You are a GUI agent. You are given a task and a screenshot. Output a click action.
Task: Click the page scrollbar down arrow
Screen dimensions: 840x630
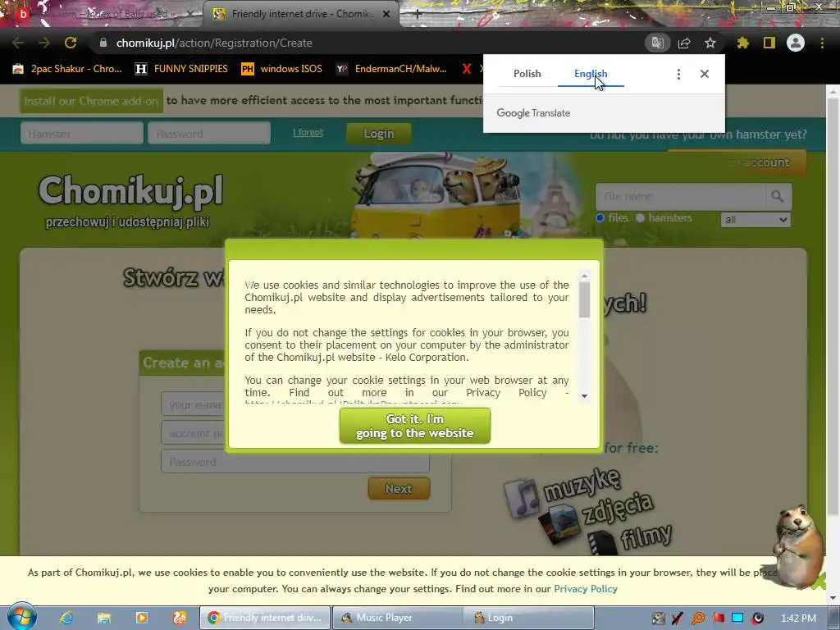click(x=833, y=598)
